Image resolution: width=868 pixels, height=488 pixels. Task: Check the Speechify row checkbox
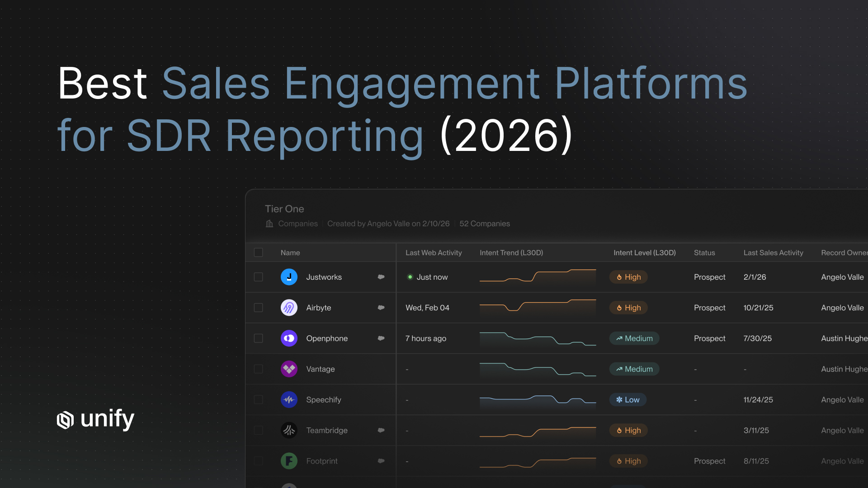[x=259, y=400]
